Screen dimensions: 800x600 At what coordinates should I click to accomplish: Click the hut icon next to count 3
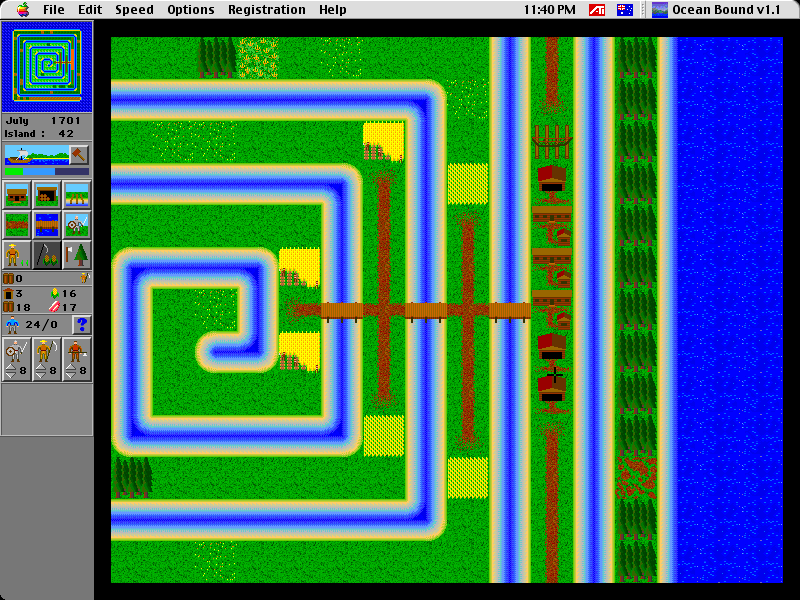(8, 293)
